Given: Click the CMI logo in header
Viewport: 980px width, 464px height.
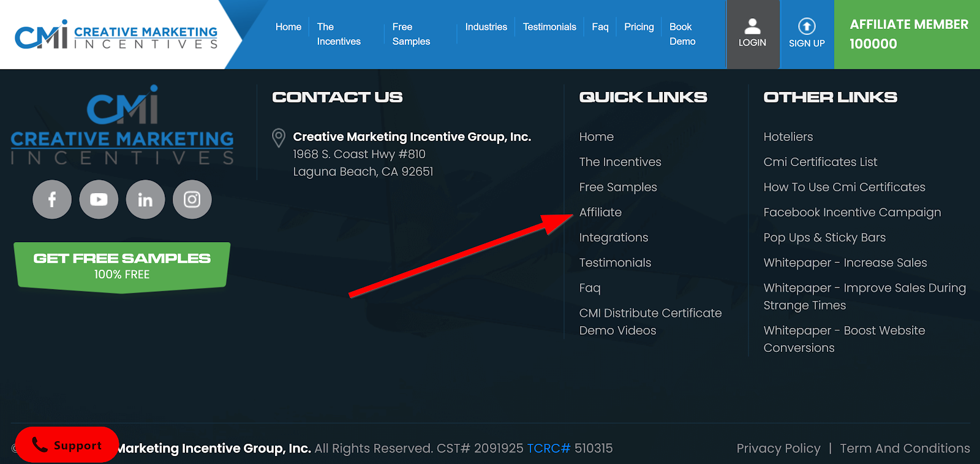Looking at the screenshot, I should click(x=116, y=34).
